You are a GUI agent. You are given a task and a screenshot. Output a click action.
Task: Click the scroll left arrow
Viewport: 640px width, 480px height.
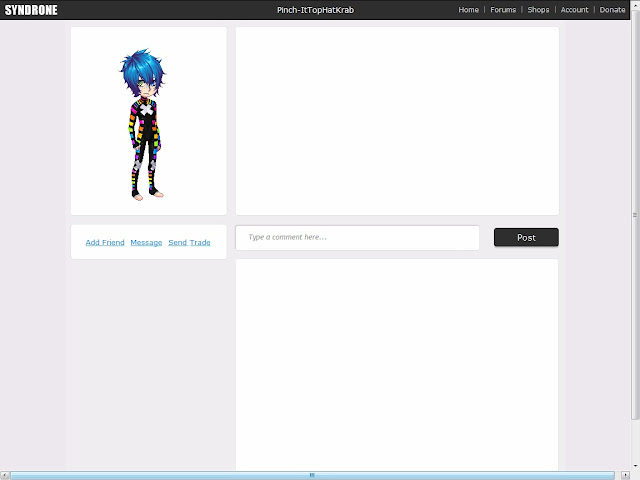click(4, 476)
